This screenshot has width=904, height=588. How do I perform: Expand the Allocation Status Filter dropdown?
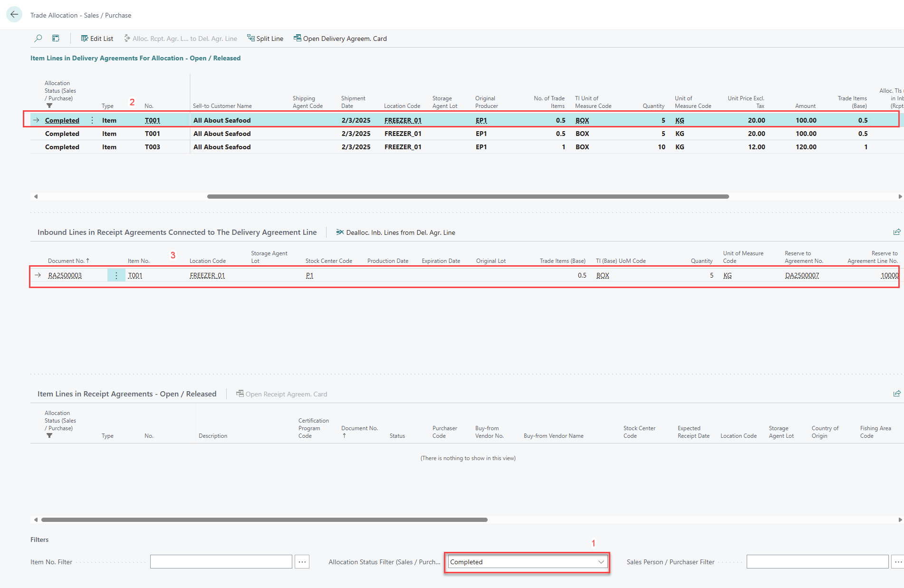601,562
